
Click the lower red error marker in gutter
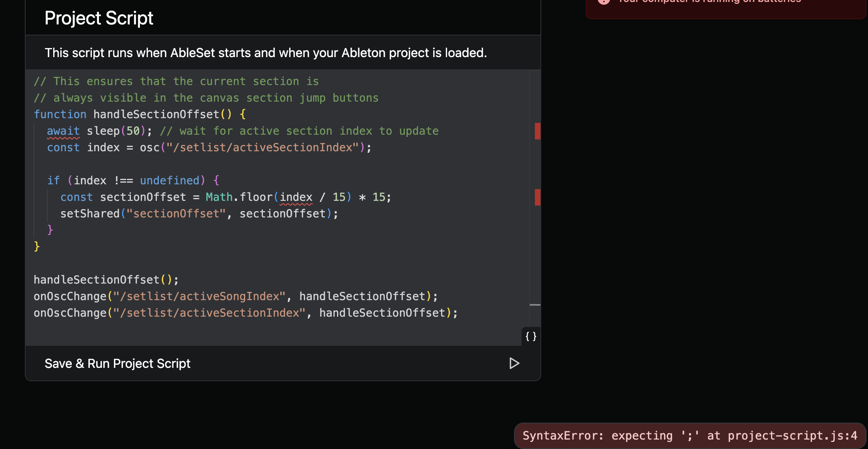[537, 197]
